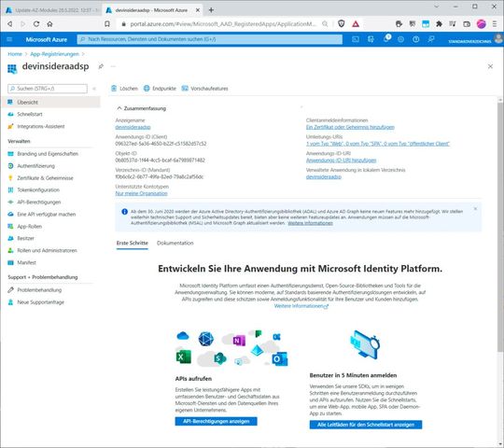Image resolution: width=504 pixels, height=448 pixels.
Task: Switch to the Update-AZ-Modules browser tab
Action: click(x=53, y=10)
